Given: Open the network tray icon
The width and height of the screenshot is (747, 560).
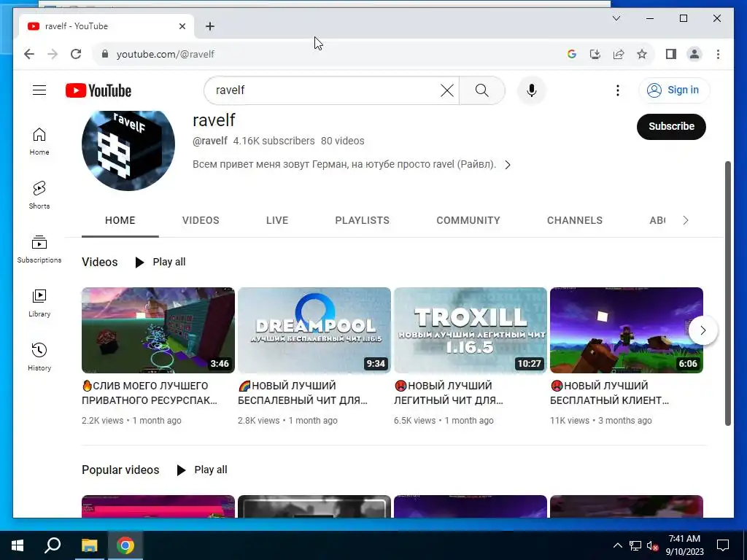Looking at the screenshot, I should [635, 545].
